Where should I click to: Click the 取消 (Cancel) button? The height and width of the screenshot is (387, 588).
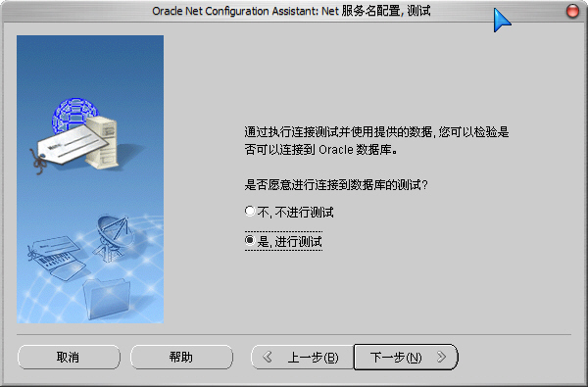pyautogui.click(x=69, y=357)
